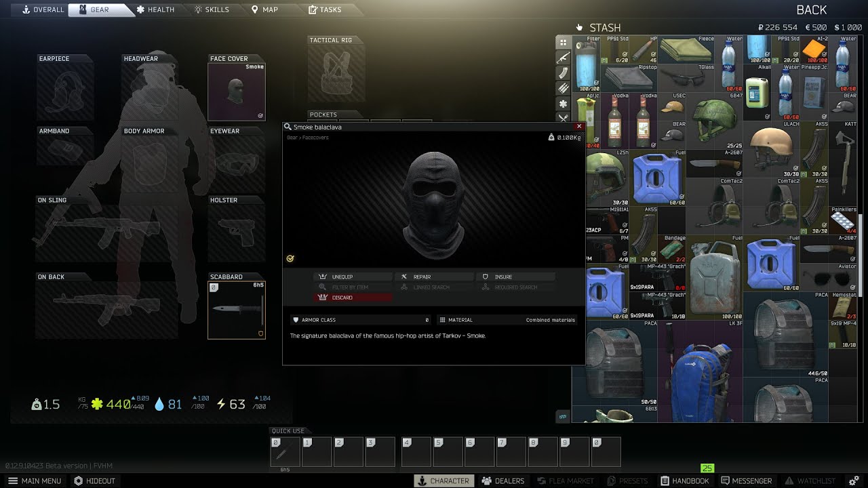
Task: Select the Hemostat item
Action: 843,306
